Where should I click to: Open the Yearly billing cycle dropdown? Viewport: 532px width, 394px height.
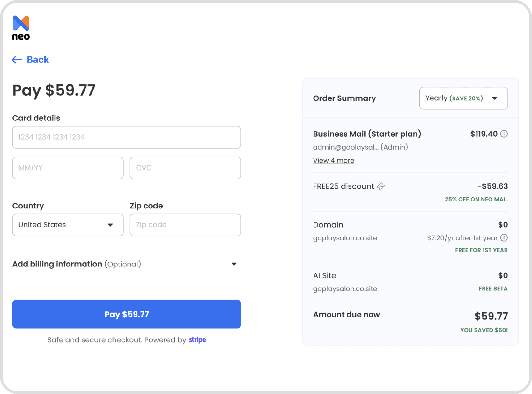point(463,98)
